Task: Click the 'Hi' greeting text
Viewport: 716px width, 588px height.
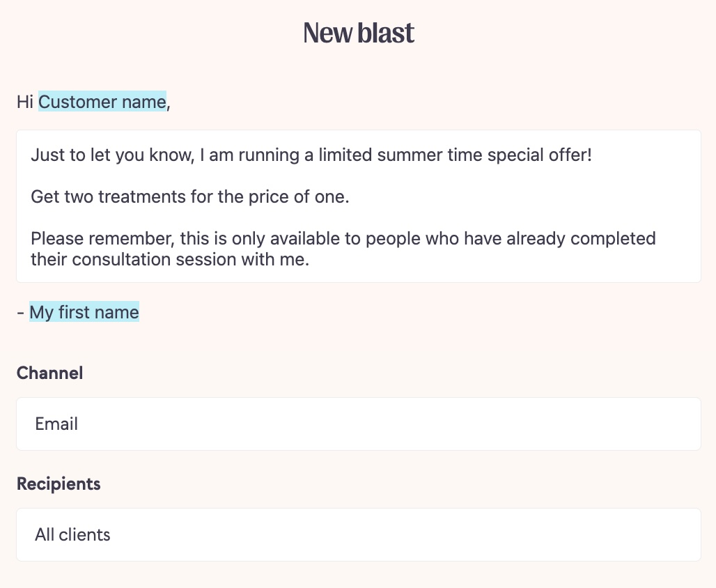Action: 24,102
